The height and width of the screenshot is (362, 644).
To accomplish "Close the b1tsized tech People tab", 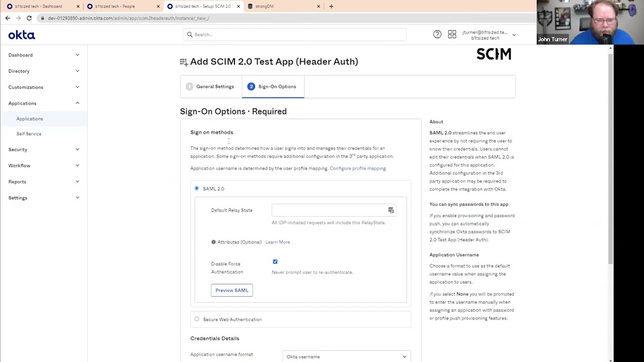I will (x=158, y=7).
